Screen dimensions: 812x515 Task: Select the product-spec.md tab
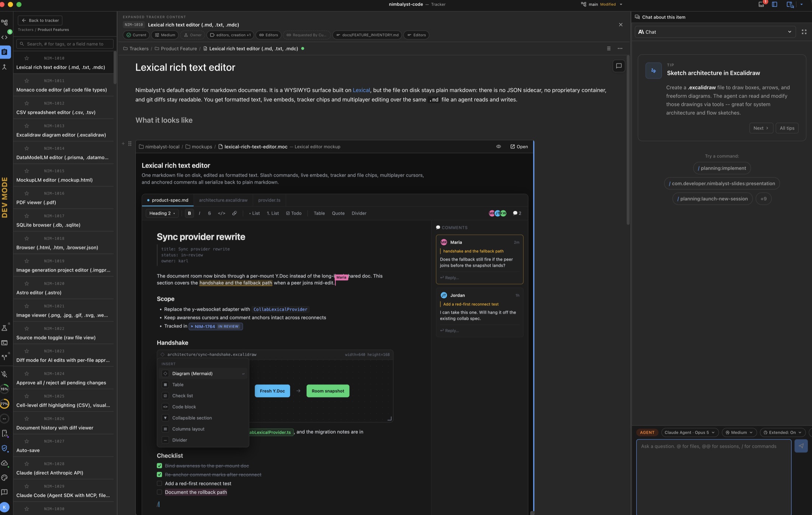tap(168, 200)
